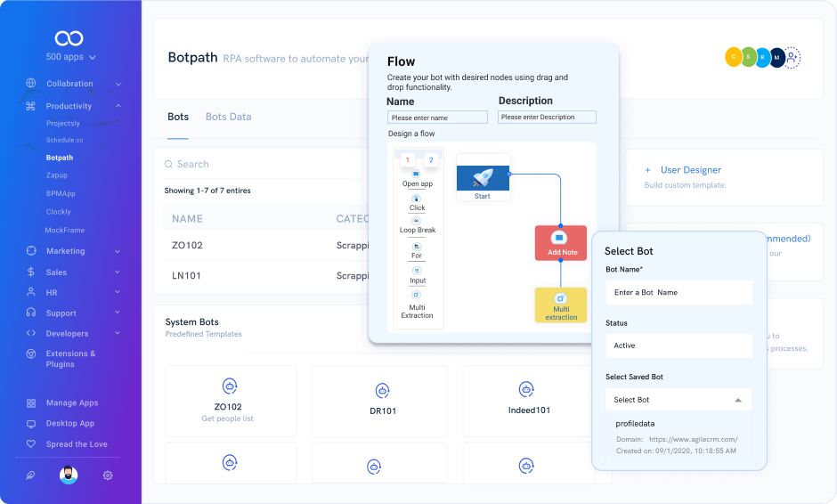Click the Open app tool icon
837x504 pixels.
click(417, 174)
